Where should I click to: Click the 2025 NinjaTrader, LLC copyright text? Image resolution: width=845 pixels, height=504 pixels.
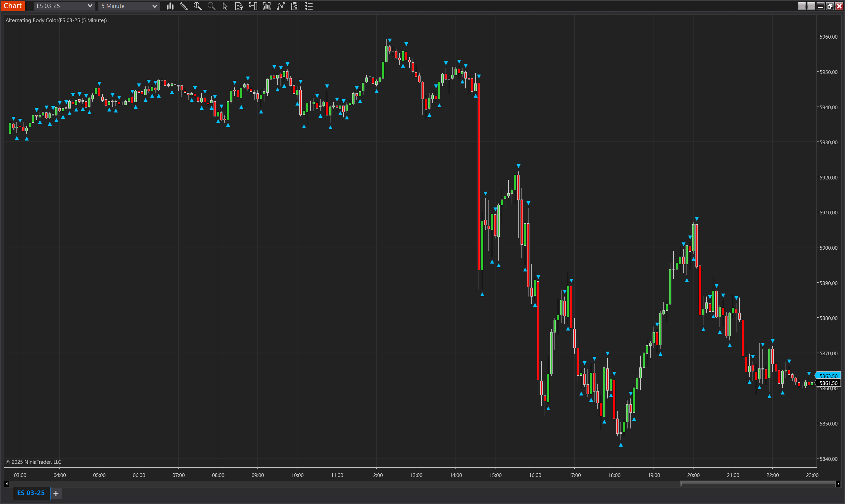(33, 462)
